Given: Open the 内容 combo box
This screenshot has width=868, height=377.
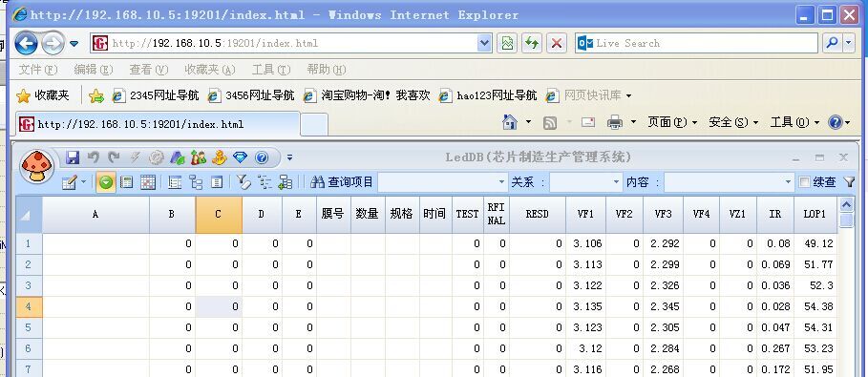Looking at the screenshot, I should click(789, 182).
